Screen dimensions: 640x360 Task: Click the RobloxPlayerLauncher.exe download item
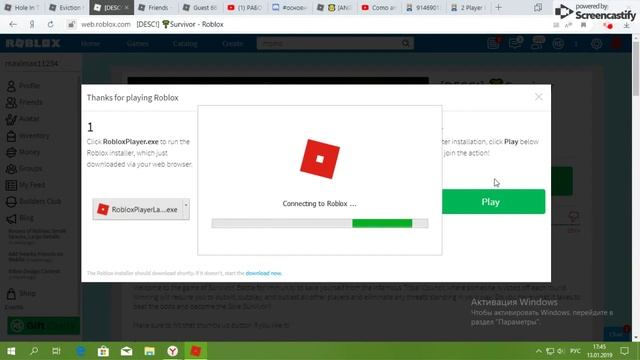(138, 209)
